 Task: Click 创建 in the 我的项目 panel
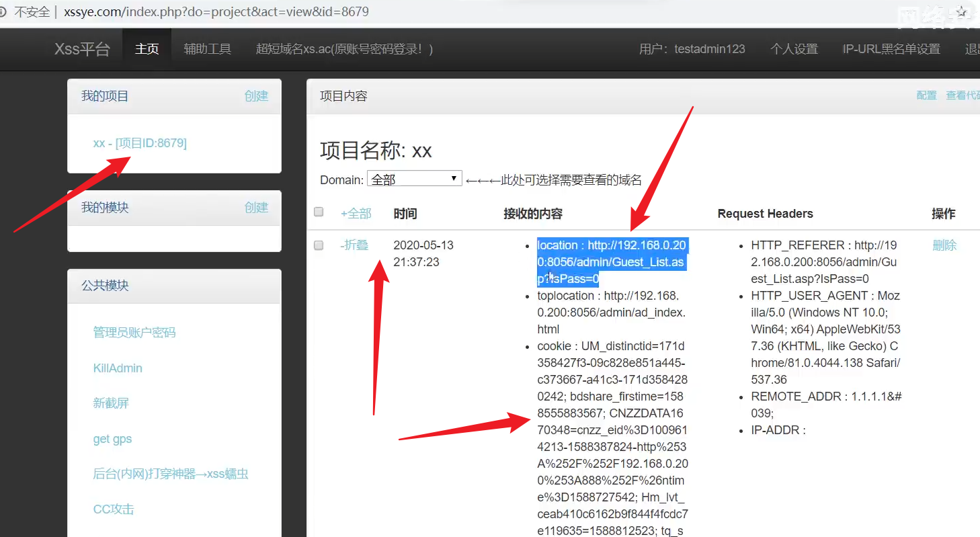[256, 96]
